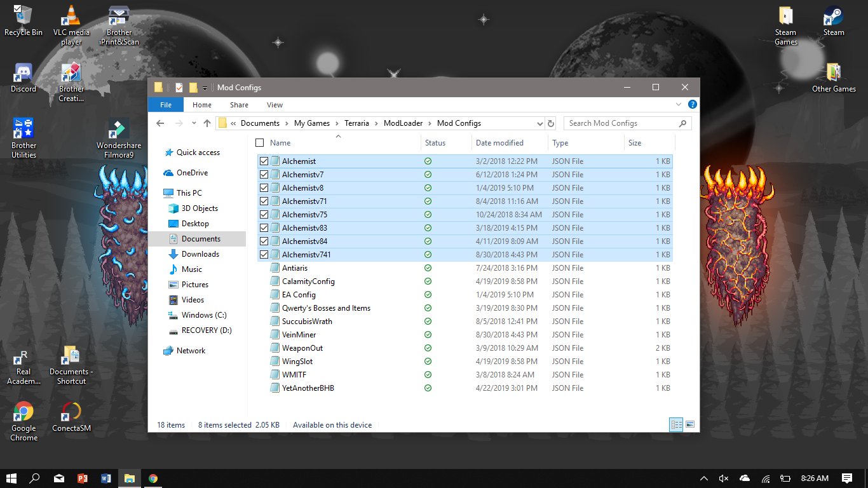The height and width of the screenshot is (488, 868).
Task: Uncheck the Alchemist file checkbox
Action: pos(264,161)
